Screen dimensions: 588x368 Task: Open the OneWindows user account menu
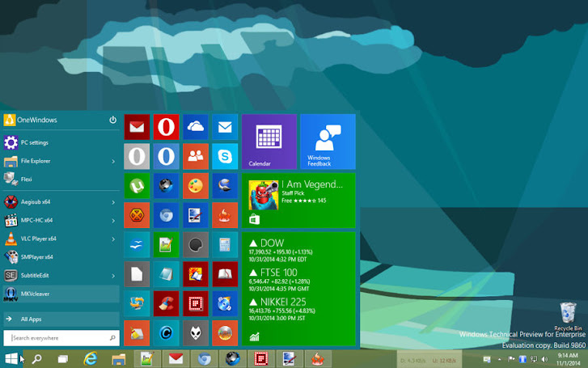[31, 120]
